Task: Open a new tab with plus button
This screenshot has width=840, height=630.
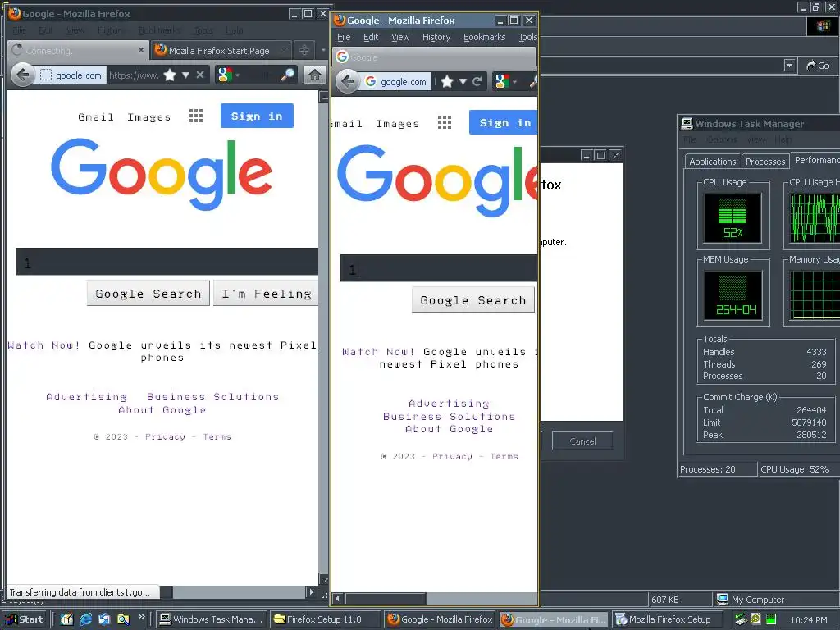Action: pos(304,50)
